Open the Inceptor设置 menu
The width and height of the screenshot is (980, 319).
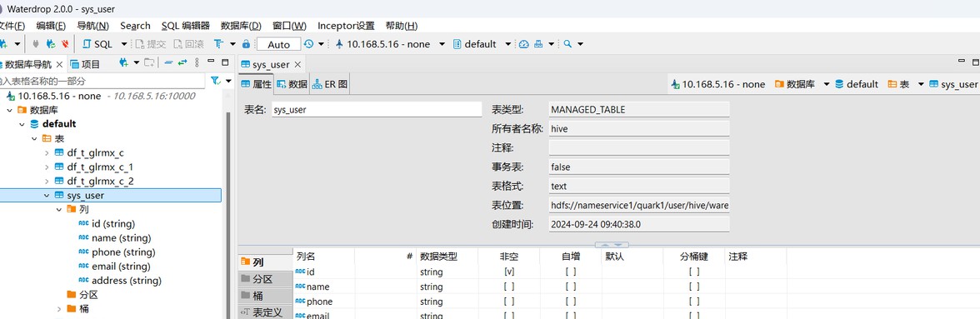(x=346, y=26)
